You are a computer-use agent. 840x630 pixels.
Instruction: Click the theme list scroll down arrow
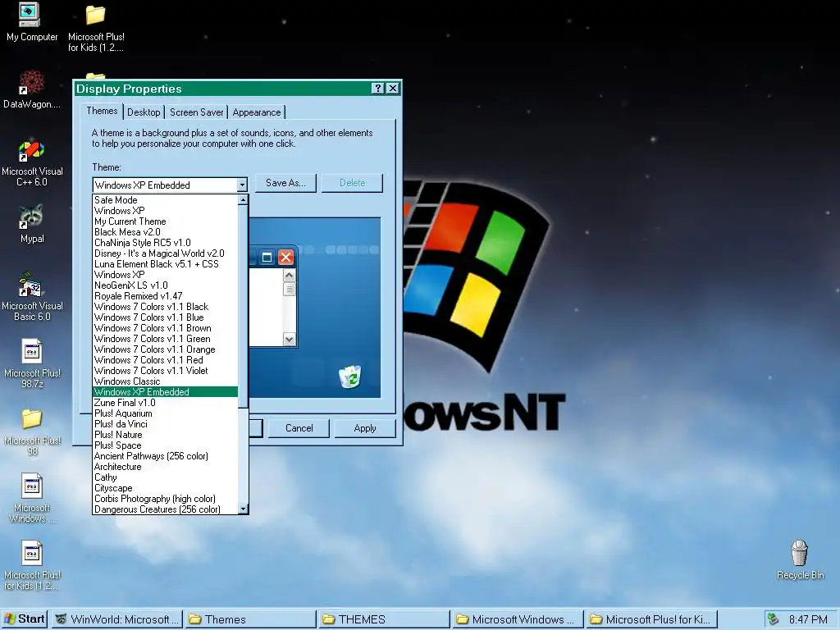point(243,509)
